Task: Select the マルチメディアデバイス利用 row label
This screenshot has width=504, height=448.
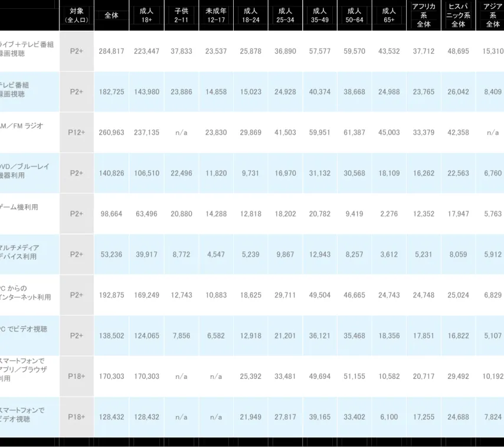Action: coord(19,252)
